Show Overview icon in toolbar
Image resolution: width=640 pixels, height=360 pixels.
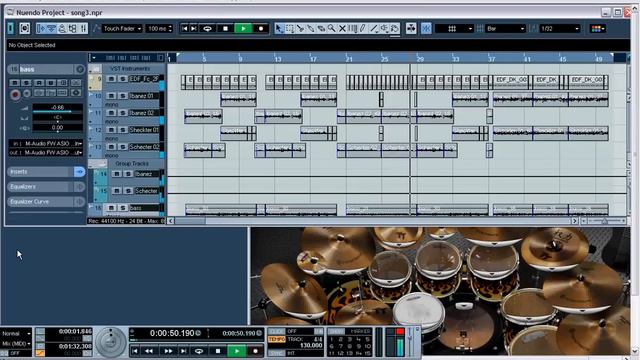(x=62, y=29)
